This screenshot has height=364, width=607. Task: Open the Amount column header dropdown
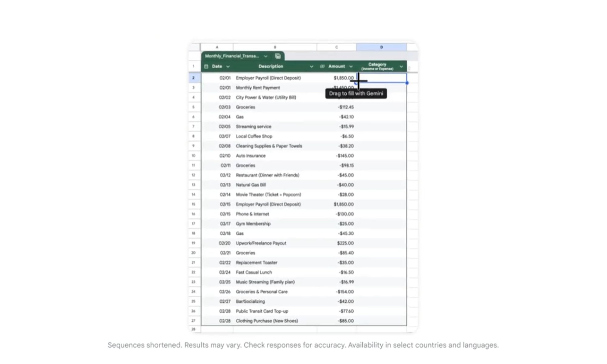click(x=351, y=66)
